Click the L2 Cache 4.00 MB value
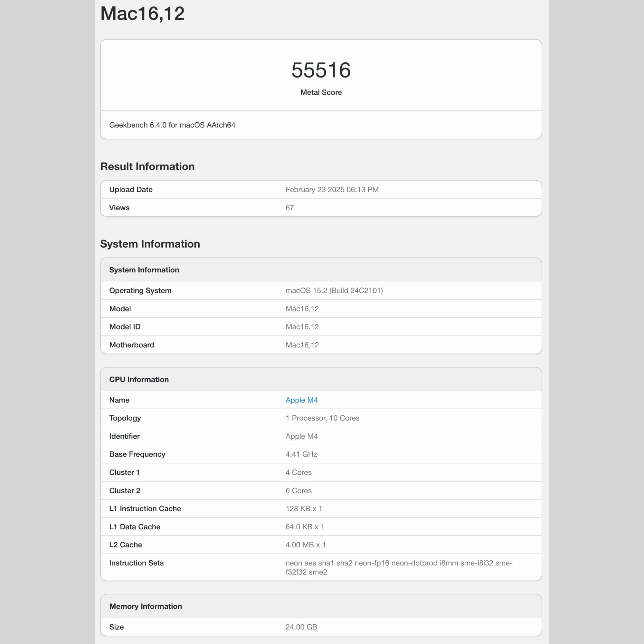Image resolution: width=644 pixels, height=644 pixels. (x=305, y=545)
